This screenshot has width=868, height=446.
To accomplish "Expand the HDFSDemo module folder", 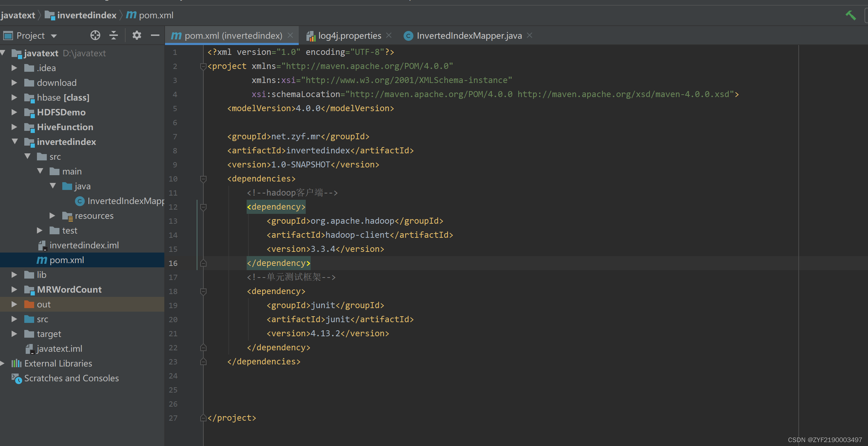I will coord(14,112).
